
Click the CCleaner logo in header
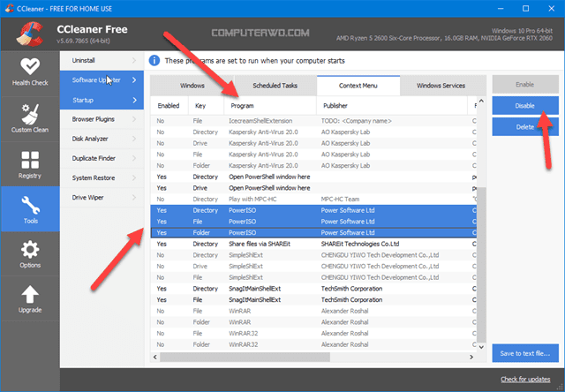click(29, 34)
